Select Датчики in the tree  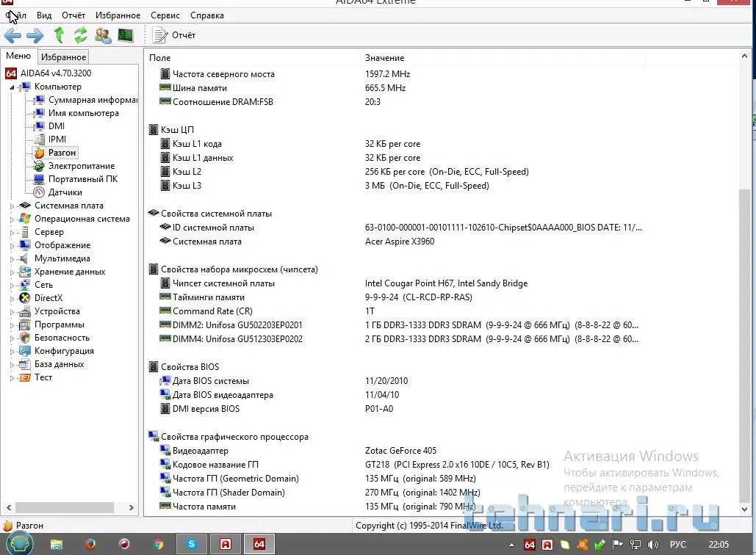pyautogui.click(x=65, y=192)
